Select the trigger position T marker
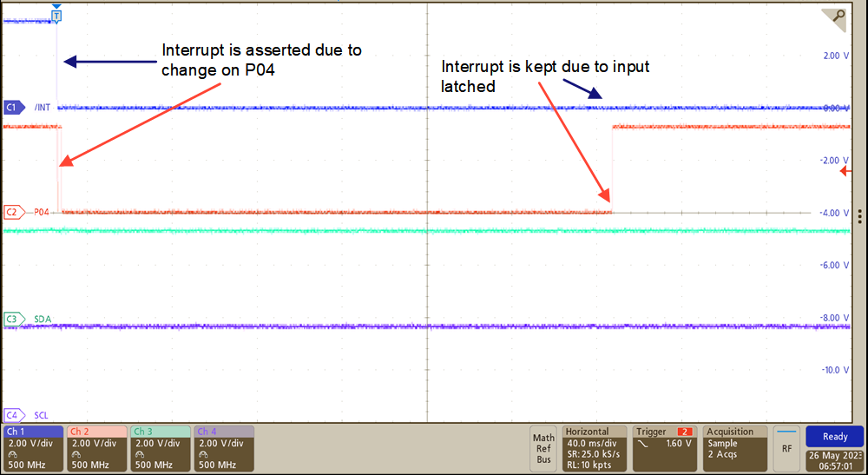868x475 pixels. 57,16
